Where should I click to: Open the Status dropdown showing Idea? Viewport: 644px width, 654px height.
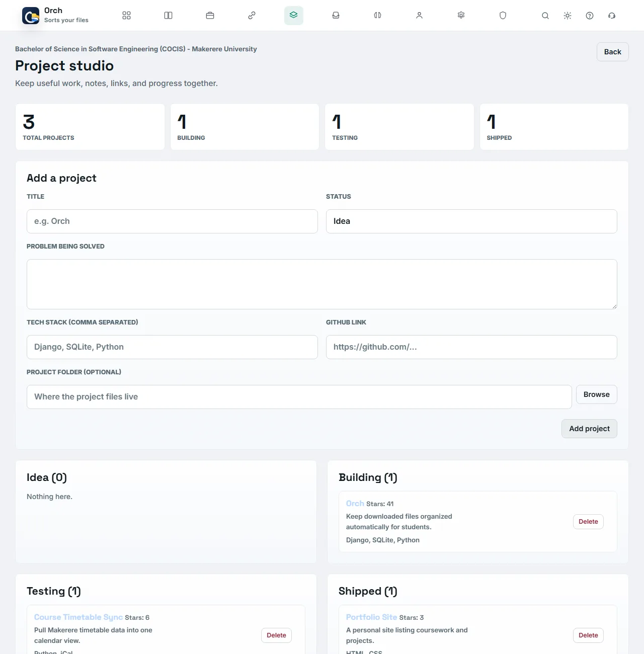pos(471,221)
